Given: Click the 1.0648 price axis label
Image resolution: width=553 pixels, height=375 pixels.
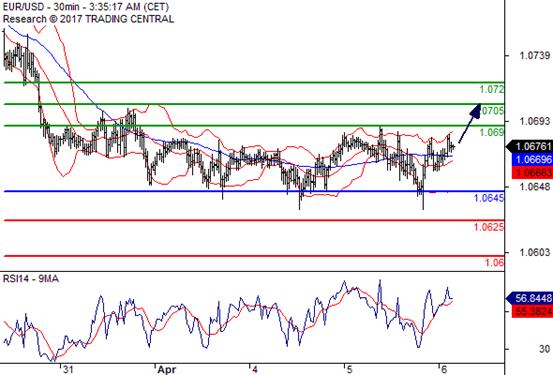Looking at the screenshot, I should tap(535, 187).
